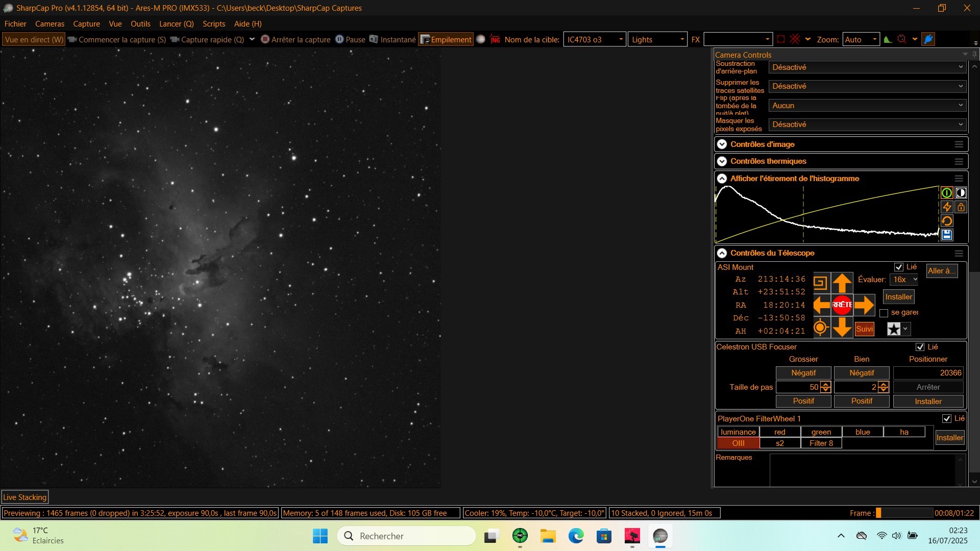The height and width of the screenshot is (551, 980).
Task: Reset the histogram stretch with circular arrow
Action: pyautogui.click(x=947, y=221)
